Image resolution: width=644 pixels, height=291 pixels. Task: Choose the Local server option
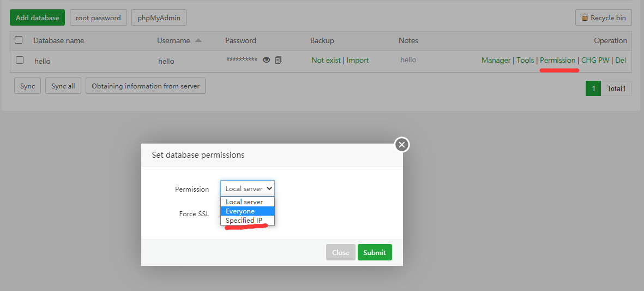point(244,202)
